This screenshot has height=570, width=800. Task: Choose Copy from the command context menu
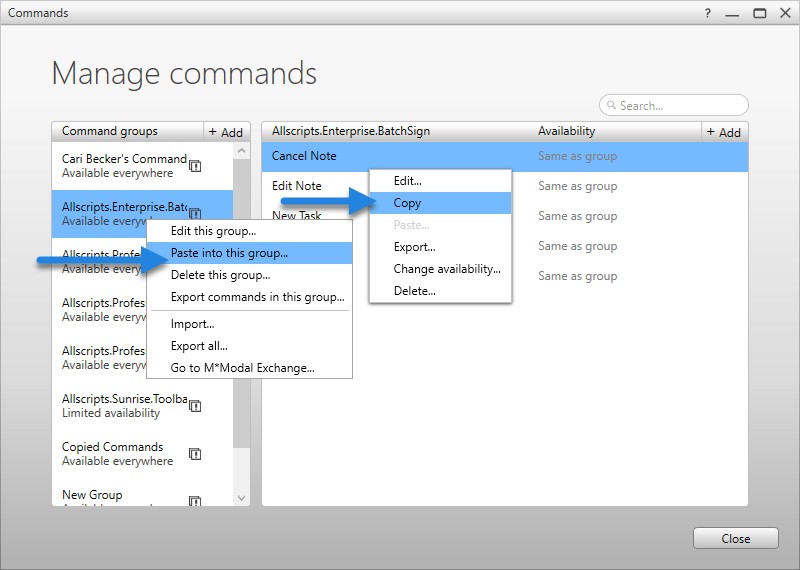point(407,203)
